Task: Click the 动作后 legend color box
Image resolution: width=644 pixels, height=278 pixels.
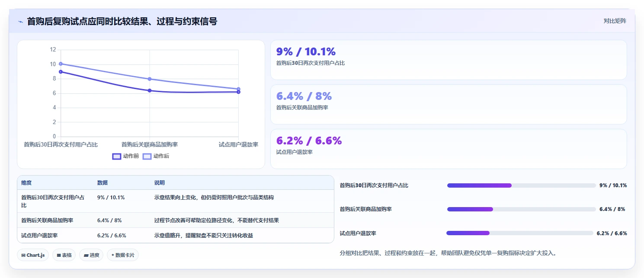Action: (x=147, y=157)
